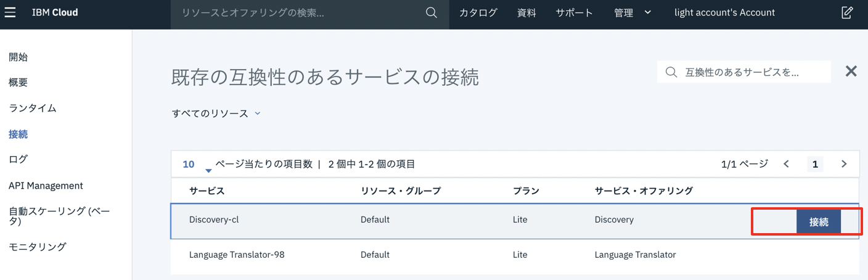Viewport: 868px width, 280px height.
Task: Click the 1/1 ページ indicator
Action: 745,164
